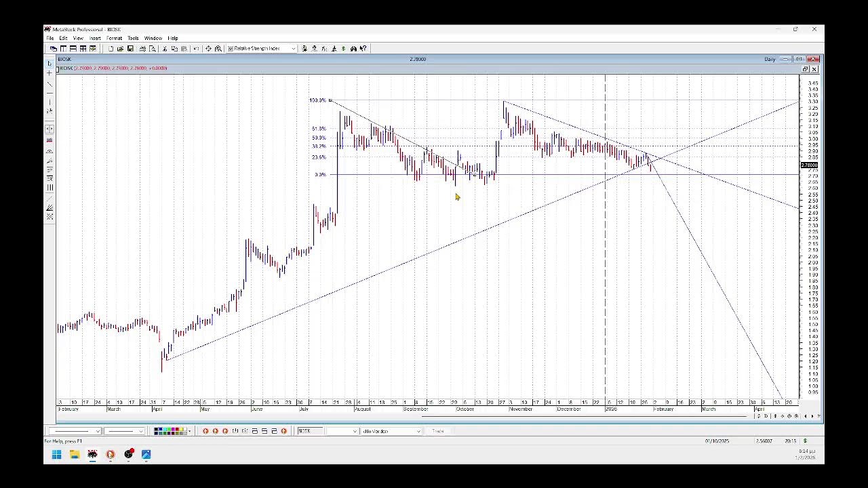Select the horizontal line drawing tool

pyautogui.click(x=50, y=93)
